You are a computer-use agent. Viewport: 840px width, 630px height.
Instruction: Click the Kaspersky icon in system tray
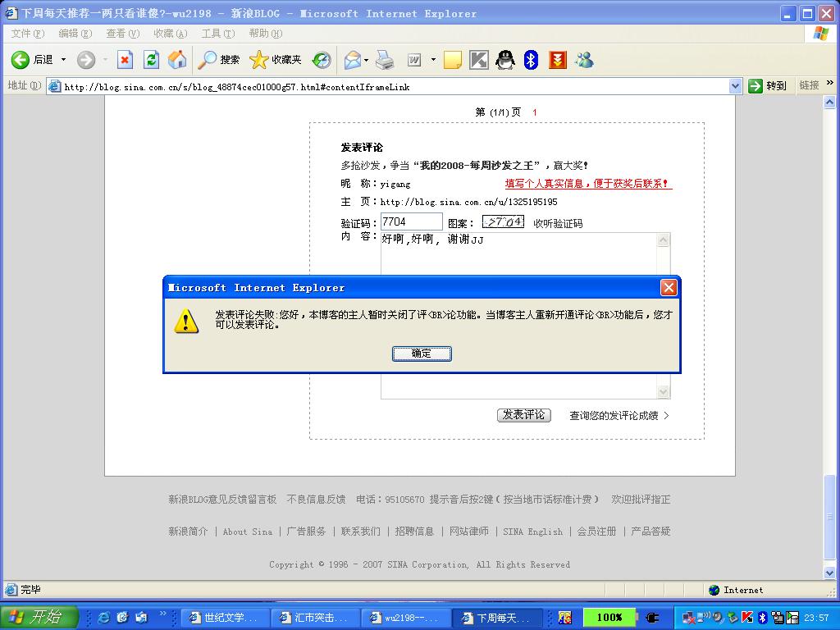pos(747,618)
